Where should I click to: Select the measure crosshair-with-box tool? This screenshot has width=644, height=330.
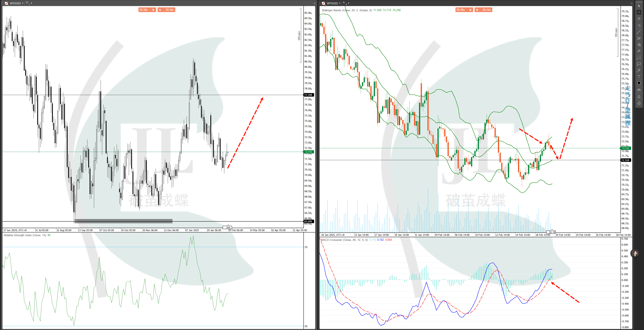[x=639, y=25]
